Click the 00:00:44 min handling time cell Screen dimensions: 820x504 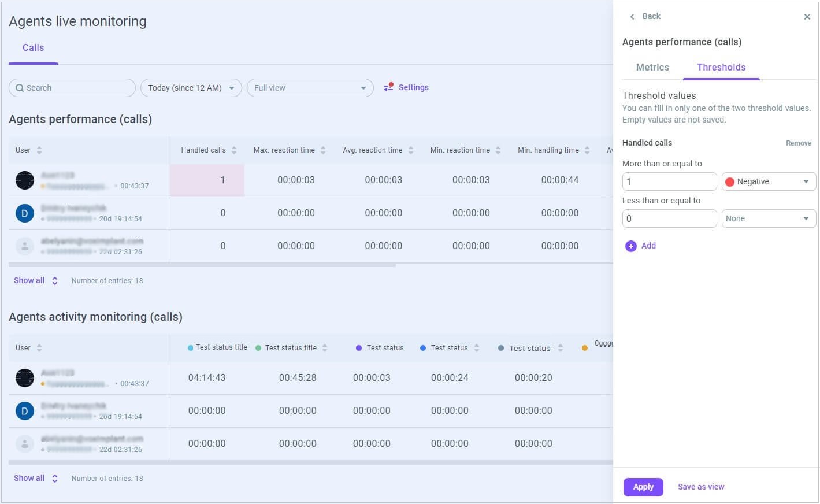[x=560, y=180]
